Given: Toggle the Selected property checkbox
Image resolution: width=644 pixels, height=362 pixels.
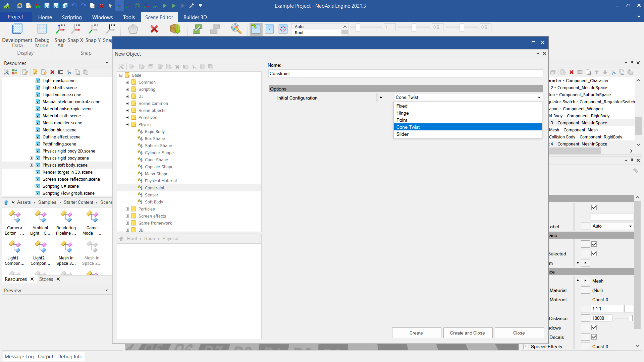Looking at the screenshot, I should click(x=594, y=253).
